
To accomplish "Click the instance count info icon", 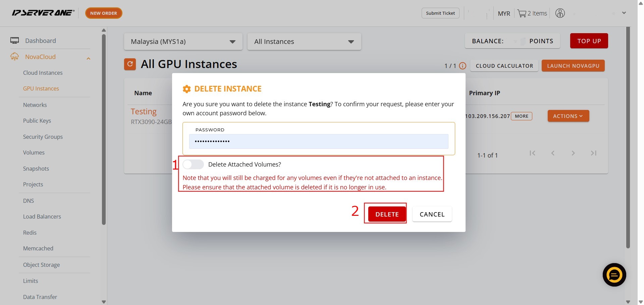I will (x=463, y=66).
